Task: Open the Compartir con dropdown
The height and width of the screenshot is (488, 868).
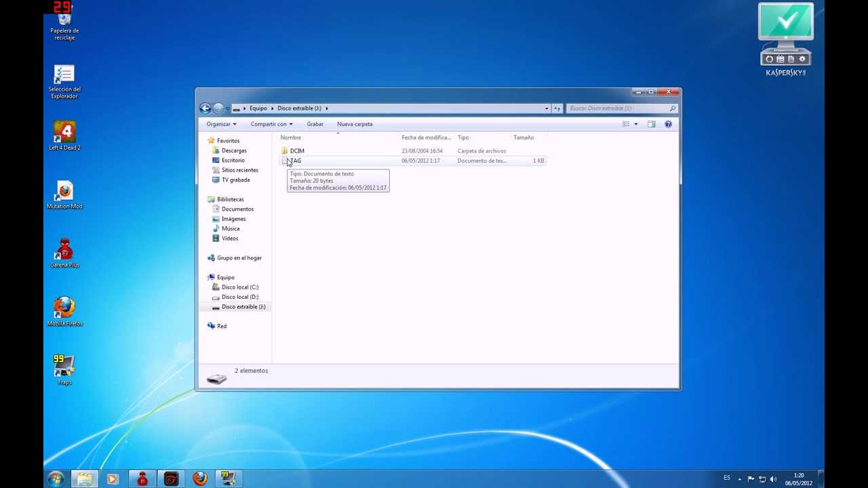Action: click(x=271, y=124)
